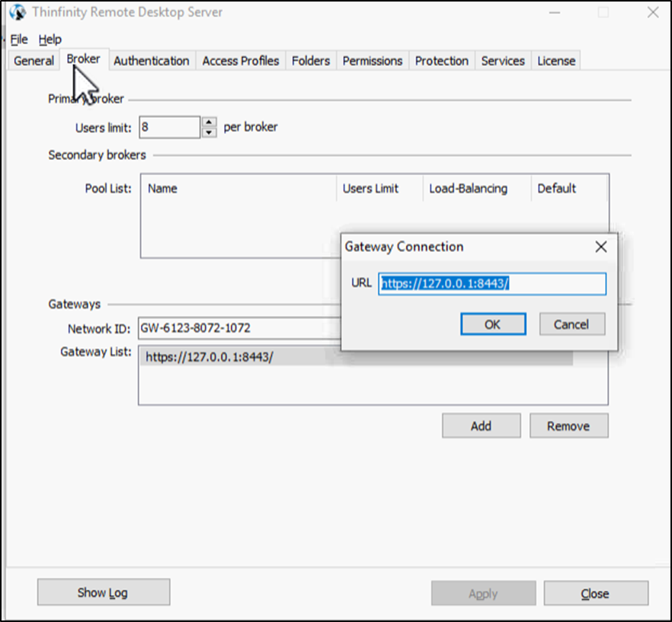Switch to the General tab
Viewport: 672px width, 622px height.
pyautogui.click(x=34, y=61)
